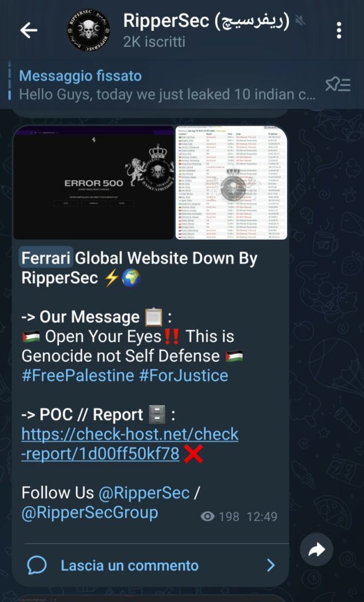Expand comments with the right chevron
The width and height of the screenshot is (364, 602).
(271, 565)
